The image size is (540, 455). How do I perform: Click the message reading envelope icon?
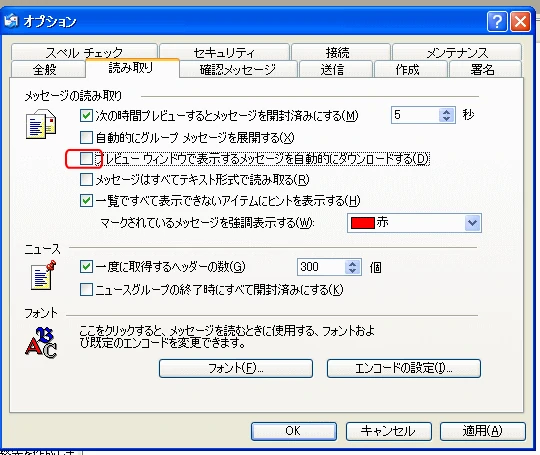click(x=41, y=124)
